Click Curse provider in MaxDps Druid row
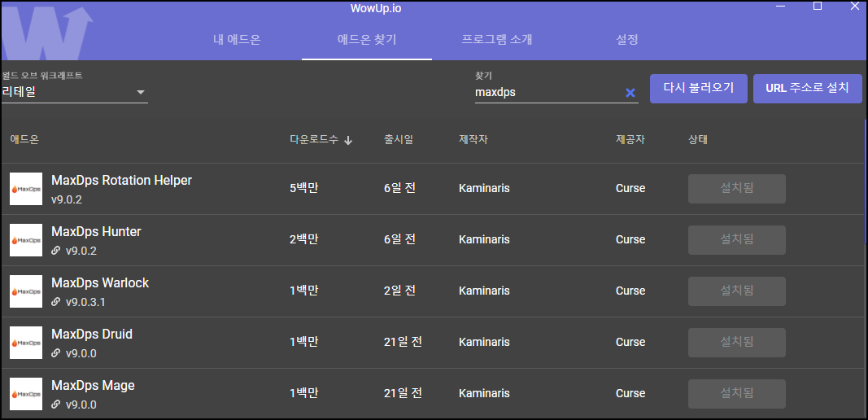 630,342
